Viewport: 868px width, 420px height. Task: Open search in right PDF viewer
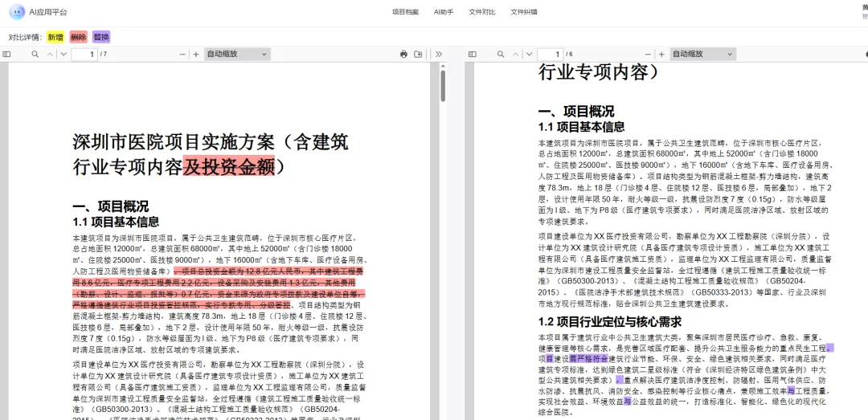point(501,55)
